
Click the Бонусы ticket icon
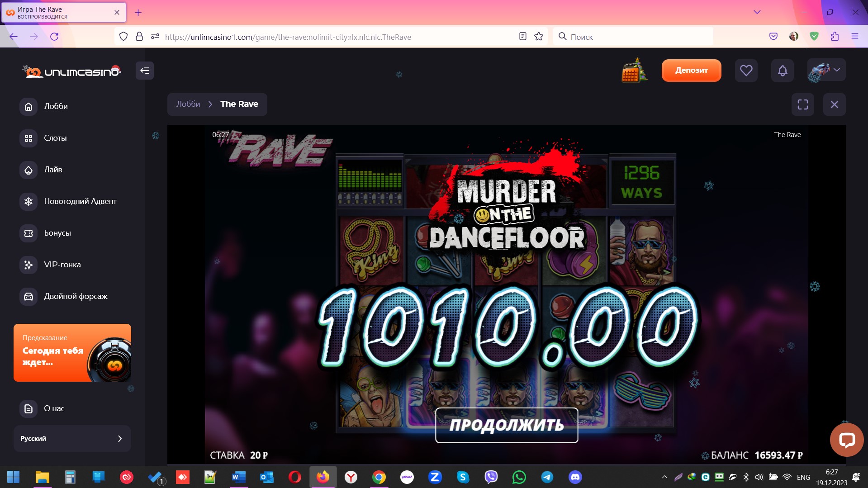tap(28, 233)
